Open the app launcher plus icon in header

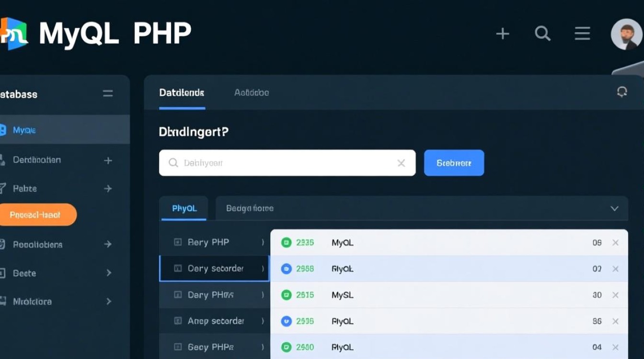click(503, 34)
